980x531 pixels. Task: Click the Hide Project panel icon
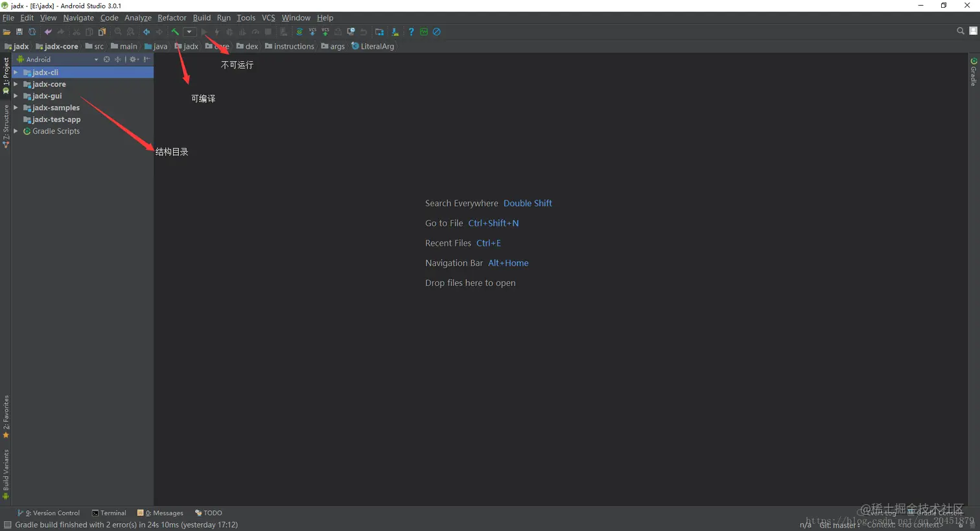(x=147, y=59)
